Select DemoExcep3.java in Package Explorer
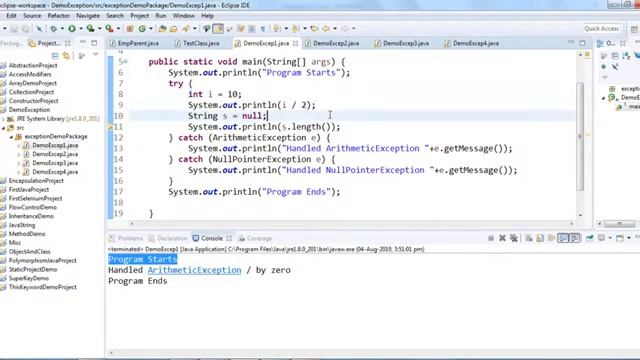 click(x=55, y=163)
